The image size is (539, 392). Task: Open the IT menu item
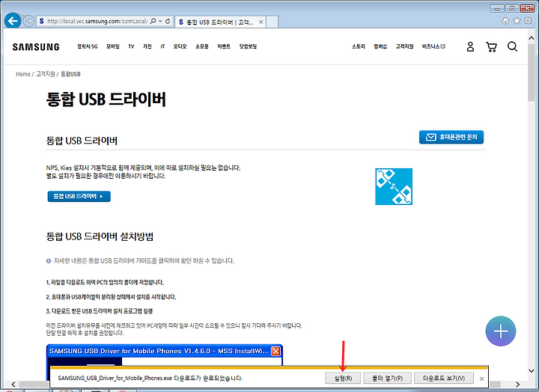[x=162, y=46]
